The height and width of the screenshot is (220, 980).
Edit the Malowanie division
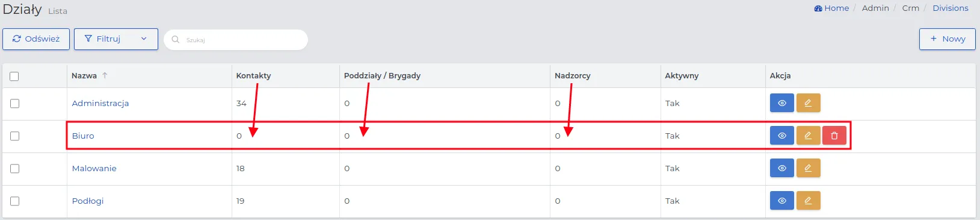click(x=808, y=168)
